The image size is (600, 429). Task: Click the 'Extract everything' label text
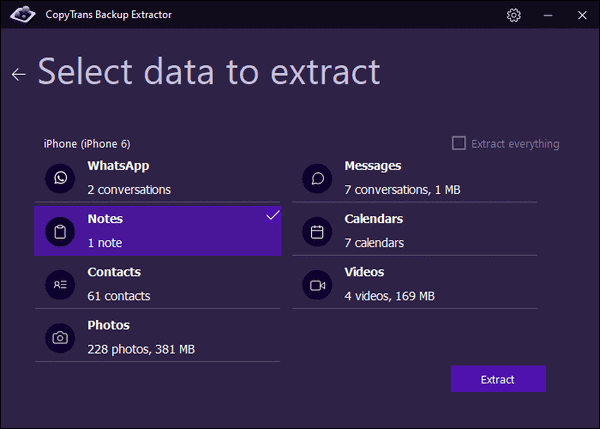[x=515, y=144]
